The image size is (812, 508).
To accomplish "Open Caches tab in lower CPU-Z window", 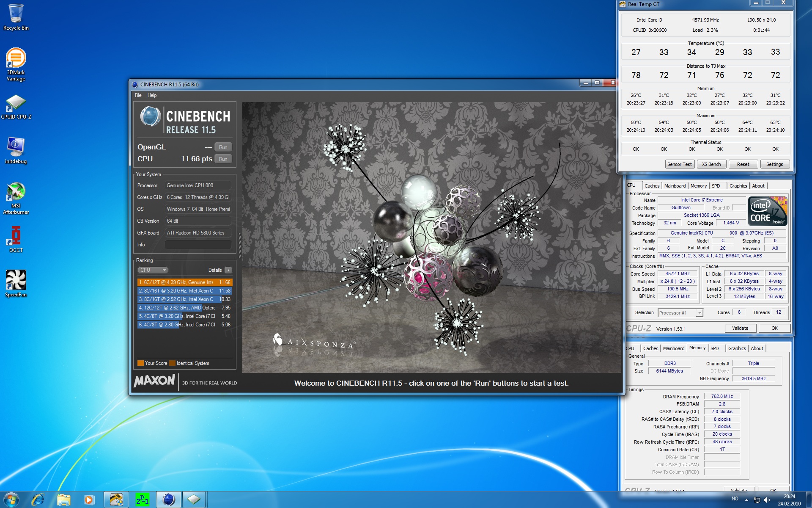I will click(650, 348).
